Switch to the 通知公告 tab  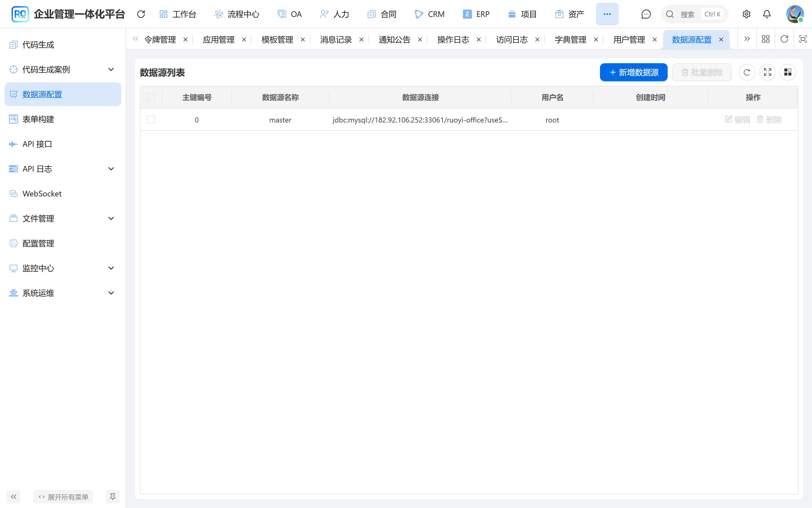tap(395, 40)
